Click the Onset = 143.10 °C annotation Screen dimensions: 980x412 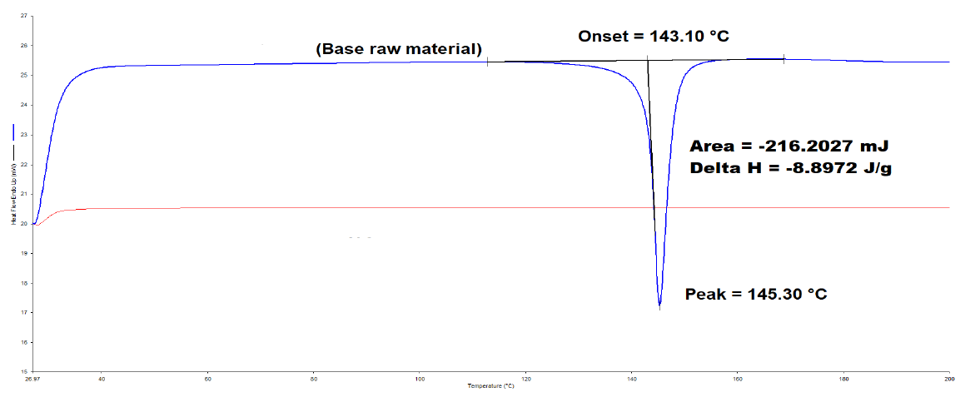(654, 37)
